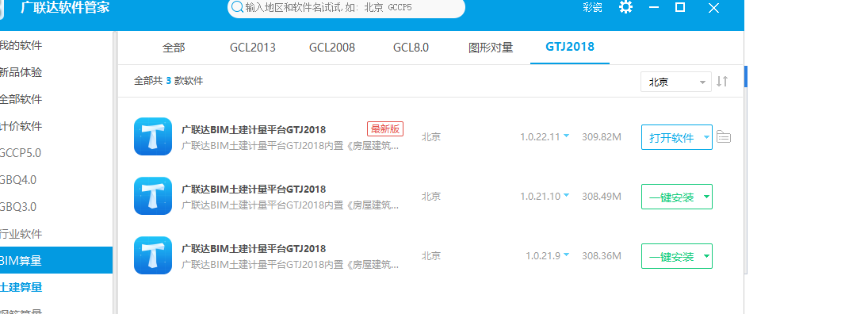The height and width of the screenshot is (314, 868).
Task: Close the 广联达软件管家 window
Action: coord(713,8)
